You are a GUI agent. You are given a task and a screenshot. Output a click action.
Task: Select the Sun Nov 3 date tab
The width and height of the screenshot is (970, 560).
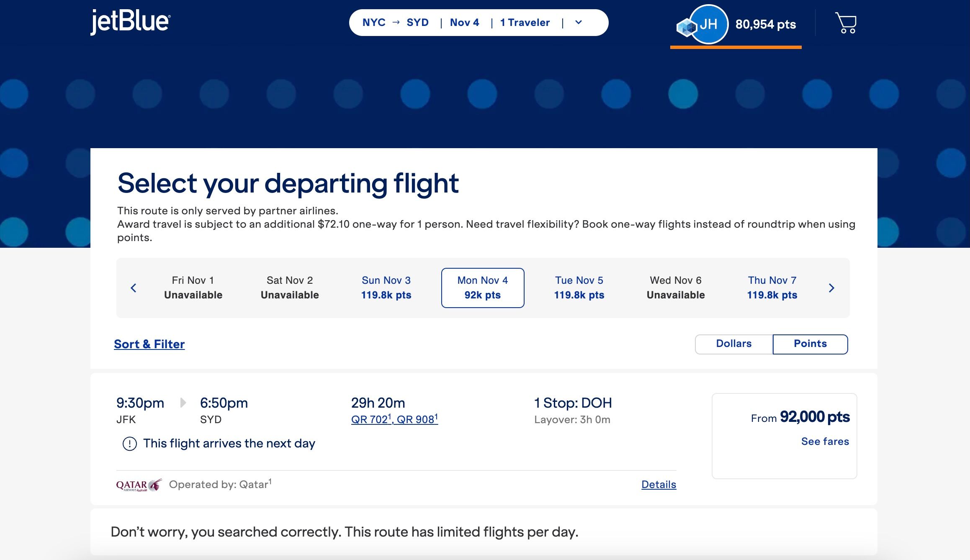386,288
